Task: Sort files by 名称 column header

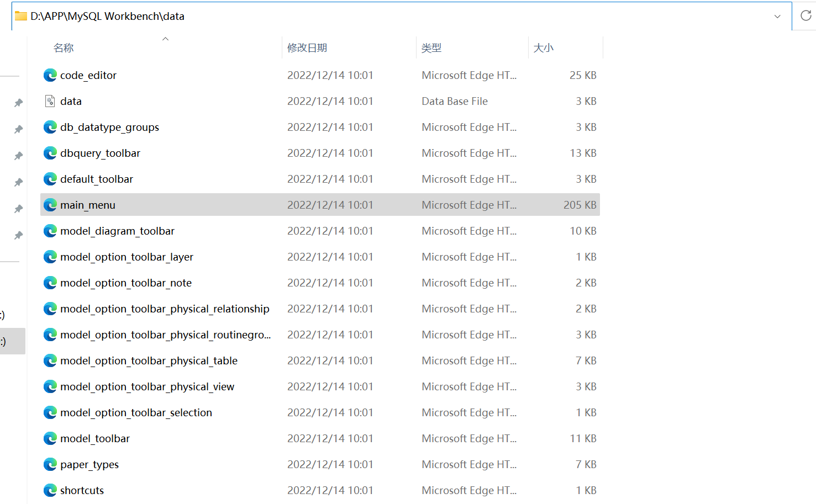Action: coord(64,48)
